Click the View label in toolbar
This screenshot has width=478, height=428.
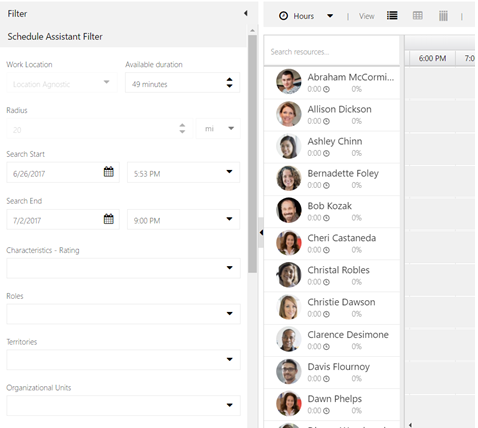tap(367, 16)
